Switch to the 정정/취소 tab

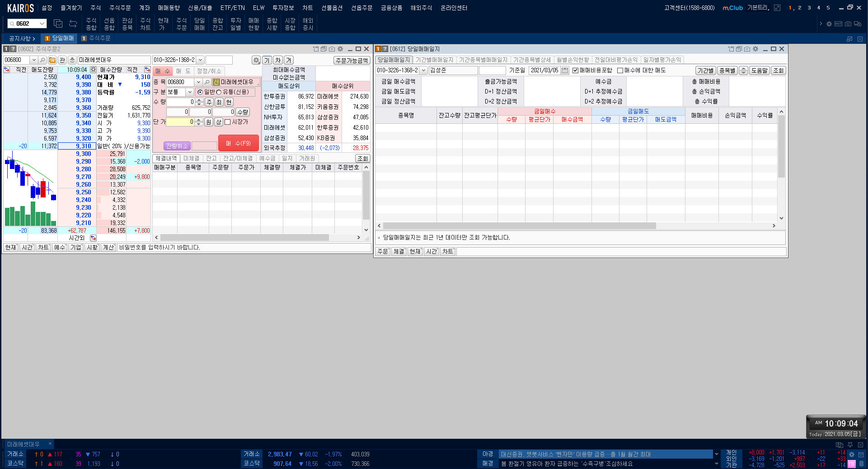[x=209, y=71]
